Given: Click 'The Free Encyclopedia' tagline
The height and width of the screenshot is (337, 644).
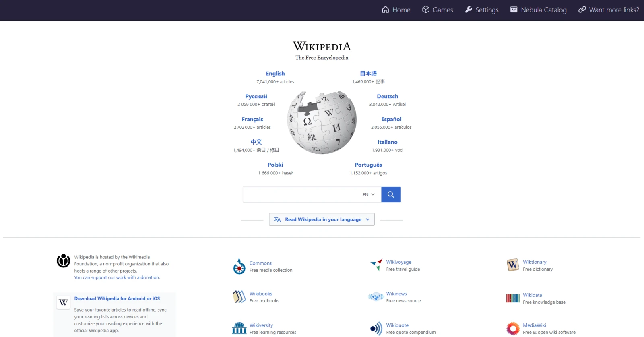Looking at the screenshot, I should (322, 58).
